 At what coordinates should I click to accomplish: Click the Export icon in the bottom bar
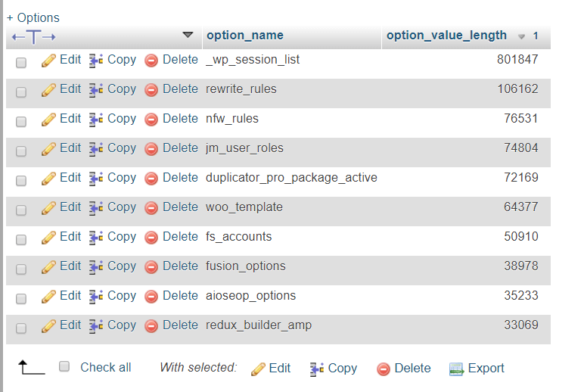[x=456, y=369]
